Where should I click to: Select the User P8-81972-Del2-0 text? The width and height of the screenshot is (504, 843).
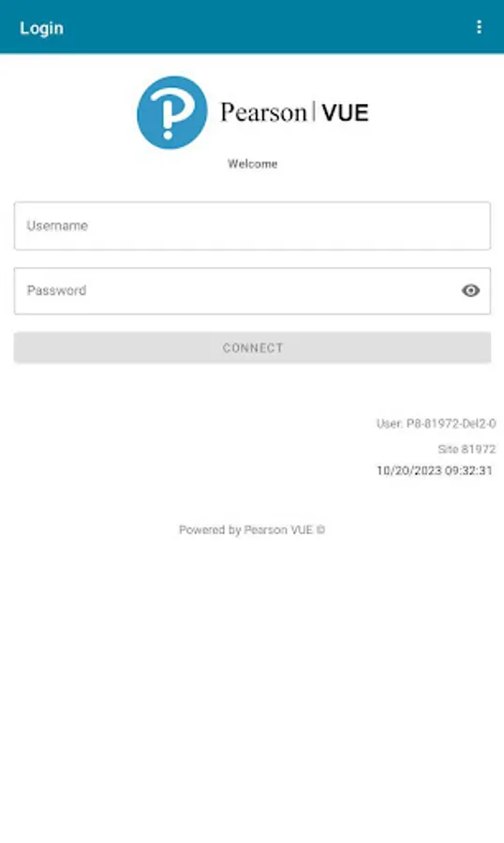pyautogui.click(x=436, y=423)
